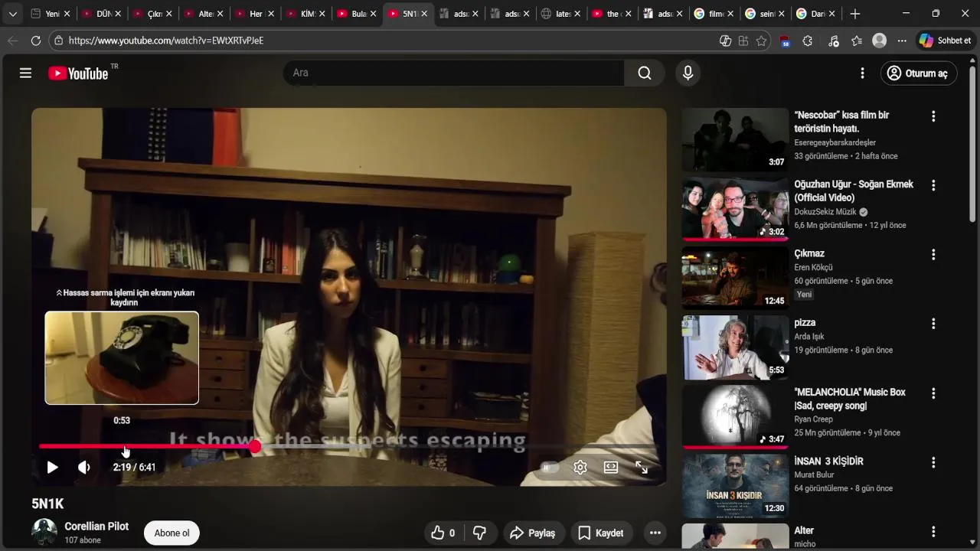
Task: Open the browser Settings and more menu
Action: click(902, 41)
